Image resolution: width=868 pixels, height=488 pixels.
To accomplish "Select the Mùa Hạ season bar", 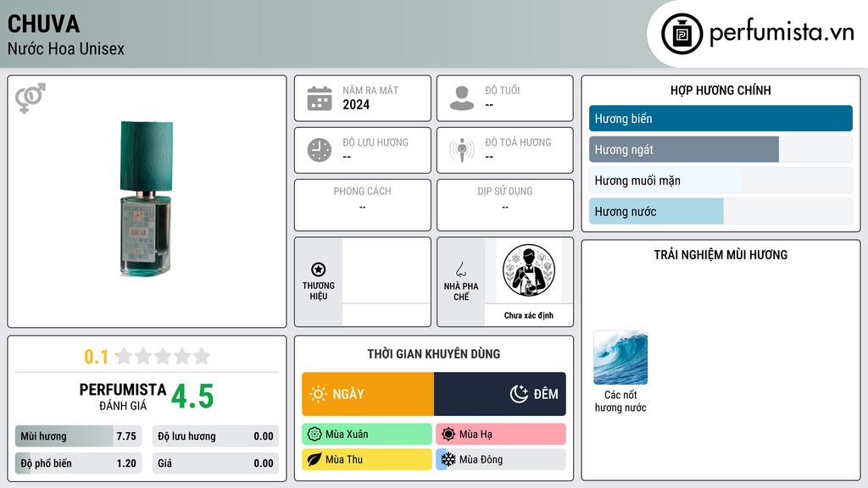I will pos(501,435).
